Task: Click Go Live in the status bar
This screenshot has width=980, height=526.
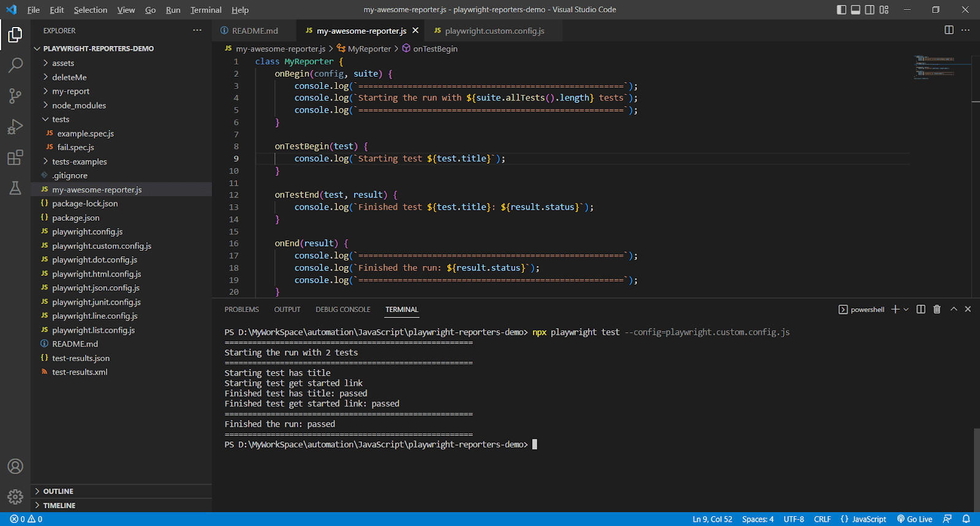Action: click(914, 519)
